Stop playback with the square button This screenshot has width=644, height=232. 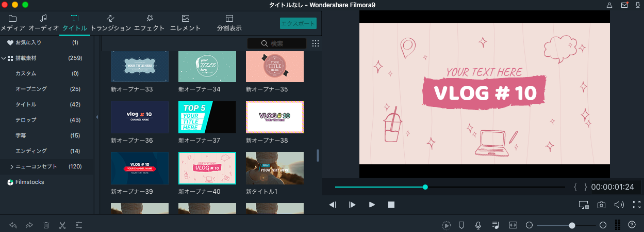pos(391,205)
